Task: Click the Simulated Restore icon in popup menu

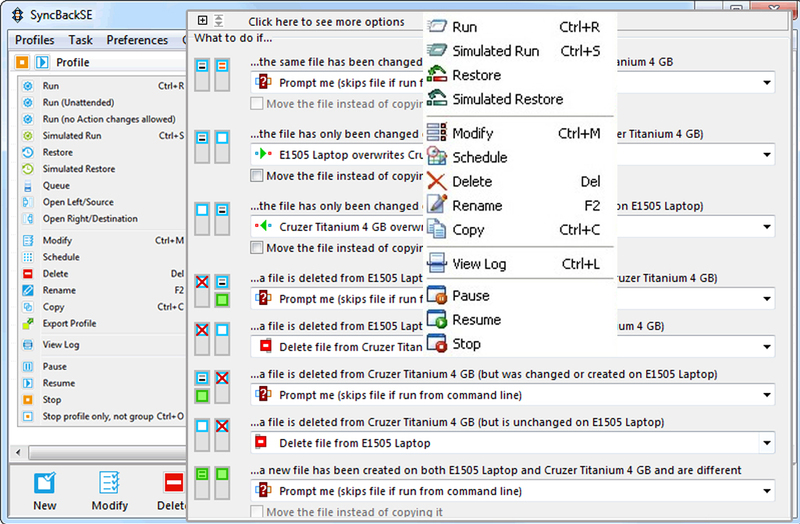Action: point(437,98)
